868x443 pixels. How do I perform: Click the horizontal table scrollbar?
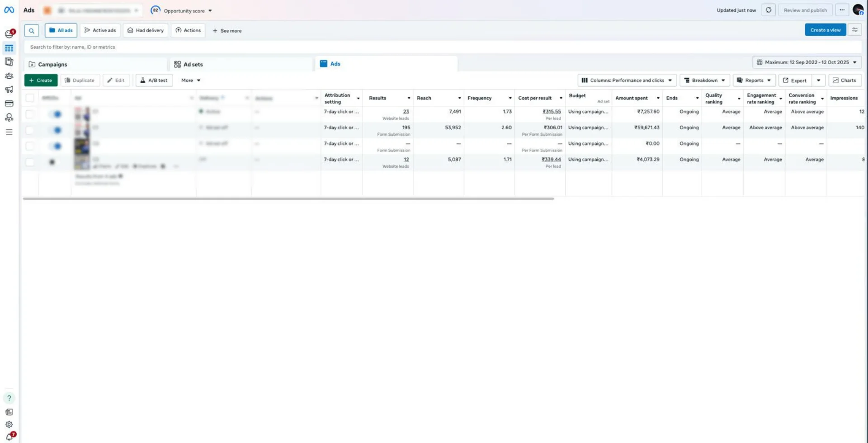[x=288, y=198]
